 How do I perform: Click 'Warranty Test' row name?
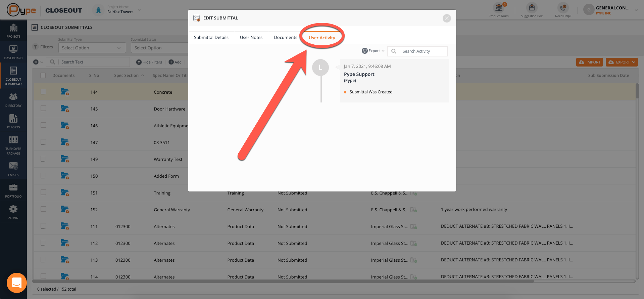[x=168, y=159]
